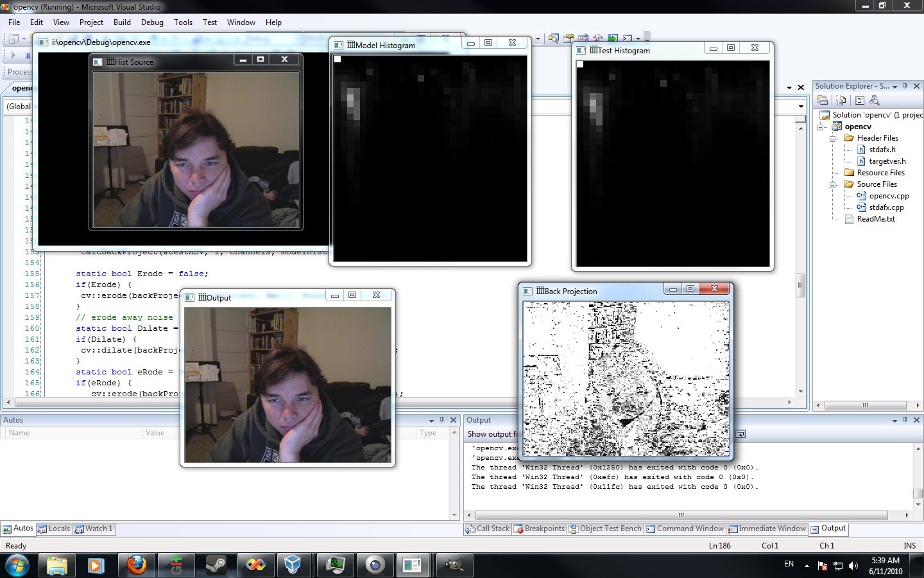Click the Continue debugging play icon
924x578 pixels.
click(13, 55)
